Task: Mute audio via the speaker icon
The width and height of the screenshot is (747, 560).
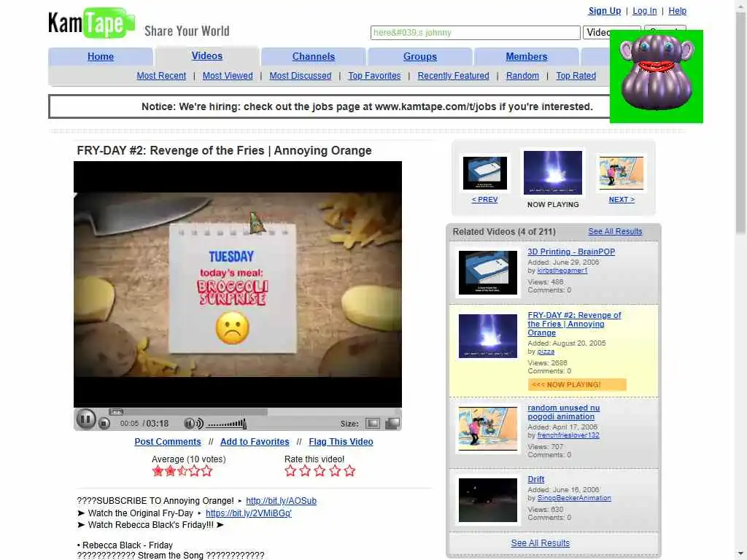Action: coord(193,424)
